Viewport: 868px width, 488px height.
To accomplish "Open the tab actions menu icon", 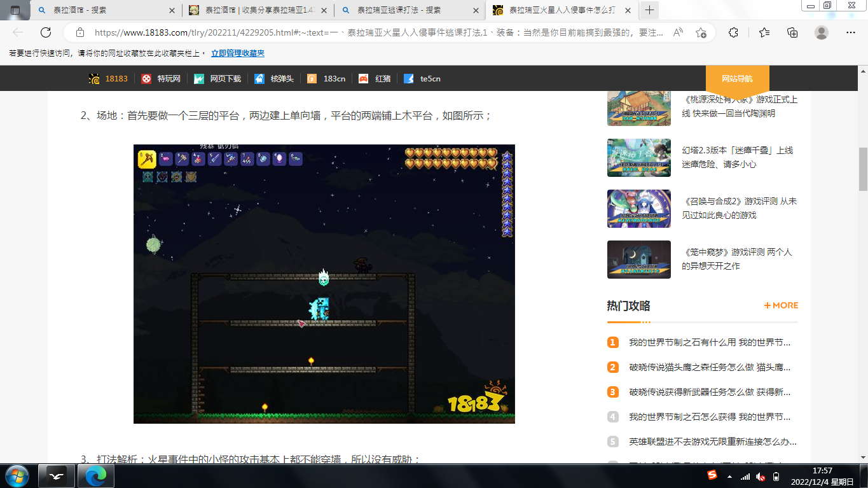I will (15, 10).
